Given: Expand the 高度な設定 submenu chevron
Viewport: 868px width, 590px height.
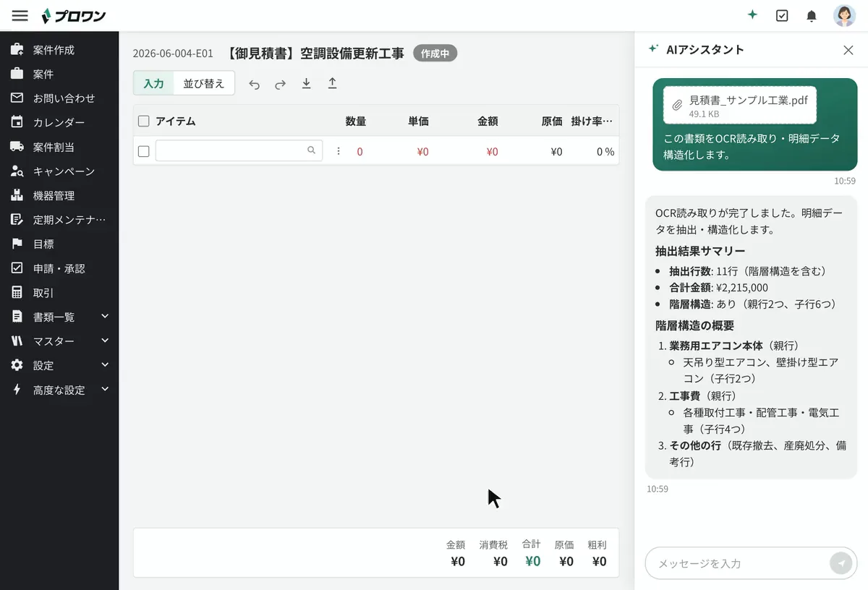Looking at the screenshot, I should point(105,389).
